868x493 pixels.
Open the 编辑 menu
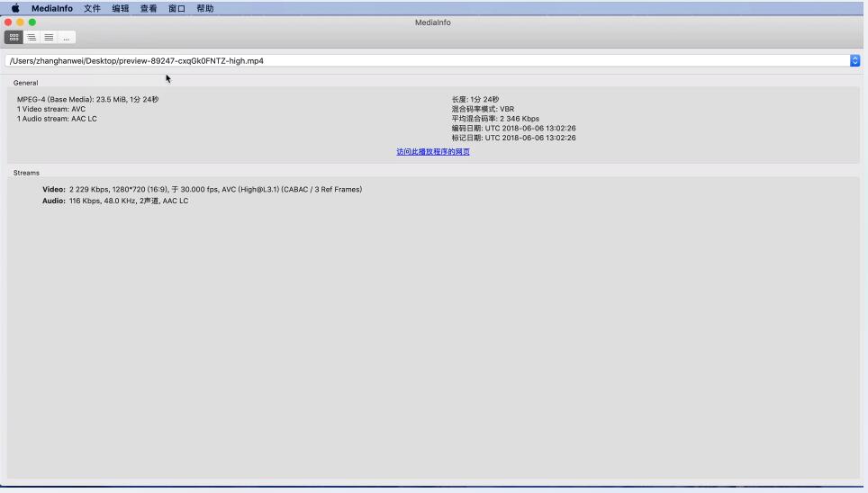(x=120, y=8)
